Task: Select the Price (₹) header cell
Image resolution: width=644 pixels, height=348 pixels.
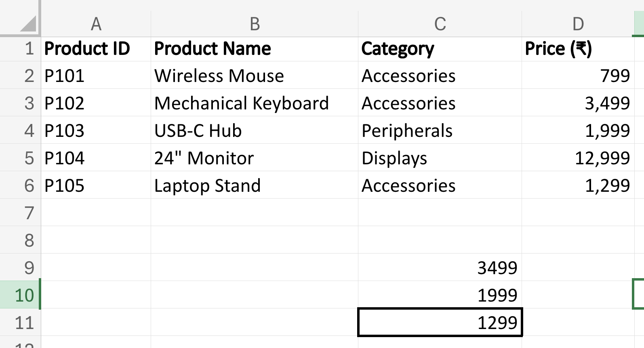Action: click(579, 48)
